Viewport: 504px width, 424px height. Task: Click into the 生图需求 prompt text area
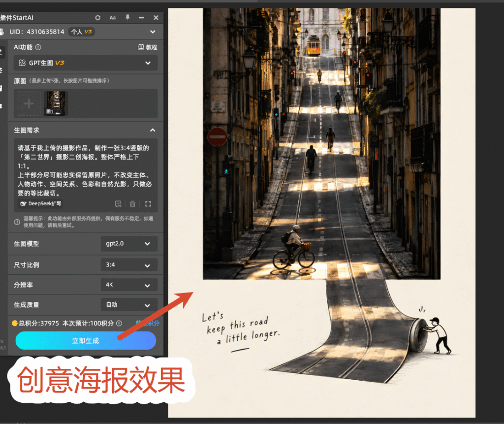[86, 170]
